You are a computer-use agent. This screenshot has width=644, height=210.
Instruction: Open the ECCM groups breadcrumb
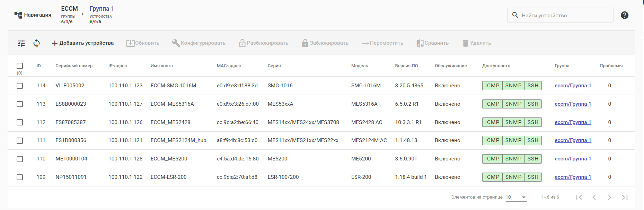(x=69, y=9)
